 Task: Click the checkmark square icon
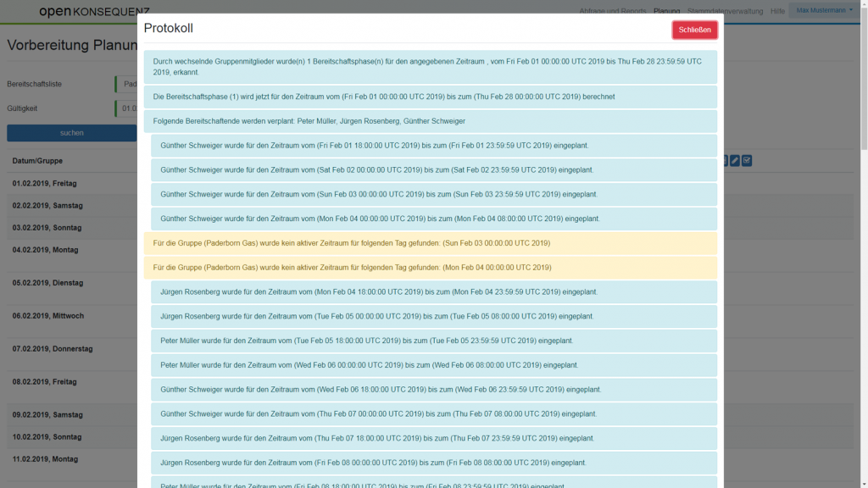point(747,161)
